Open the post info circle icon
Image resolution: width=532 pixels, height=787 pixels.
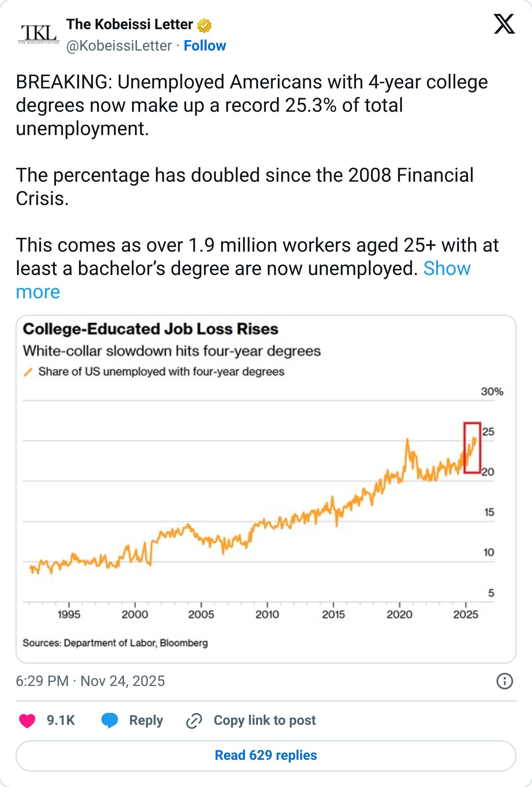point(504,681)
